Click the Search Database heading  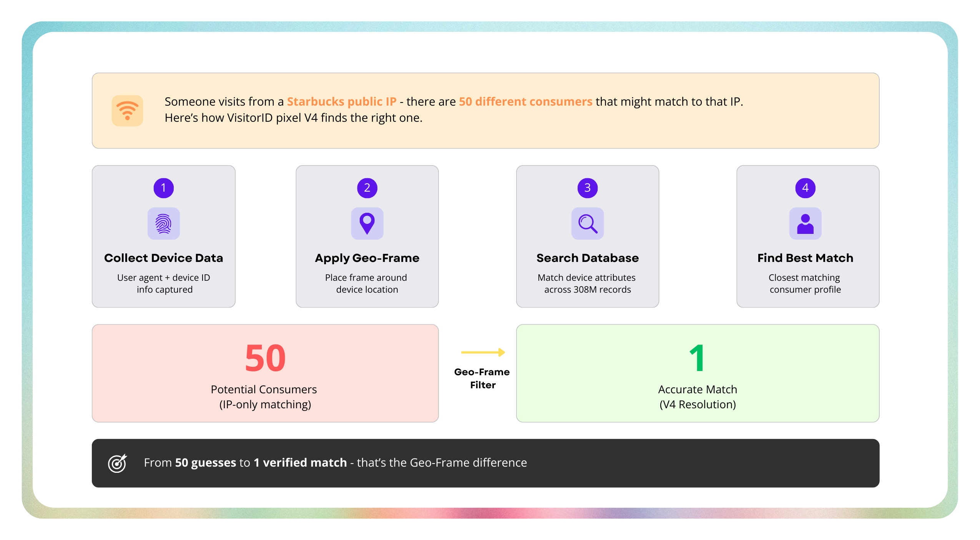[x=587, y=258]
